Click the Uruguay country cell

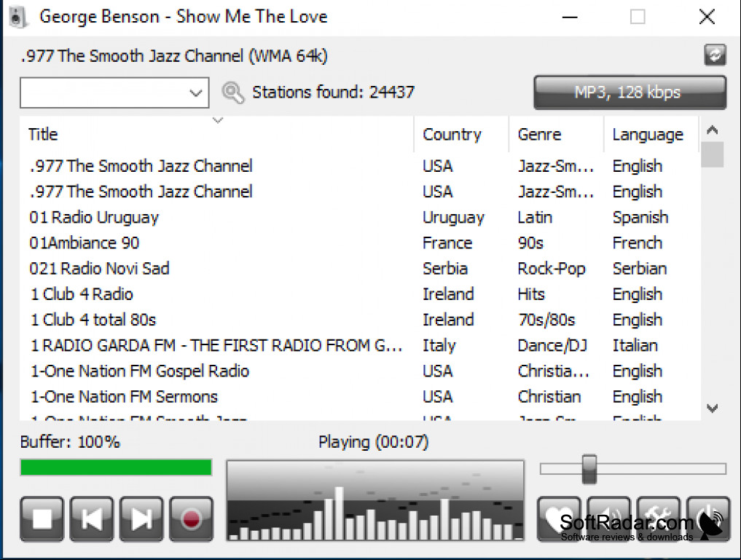pyautogui.click(x=454, y=217)
